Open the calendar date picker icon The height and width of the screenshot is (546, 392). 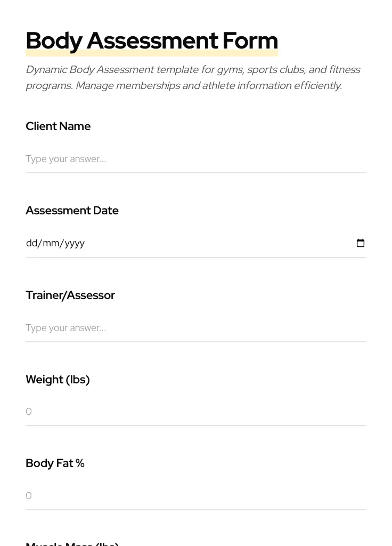pos(361,243)
